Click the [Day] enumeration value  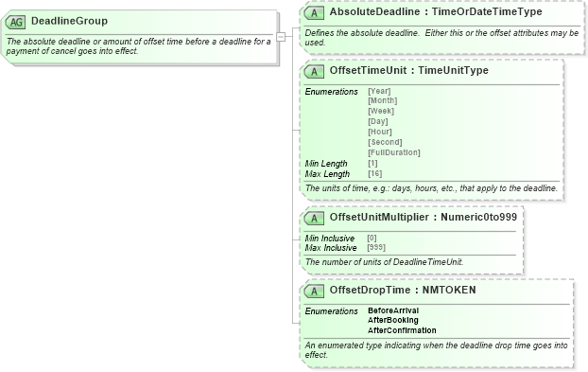[x=378, y=121]
